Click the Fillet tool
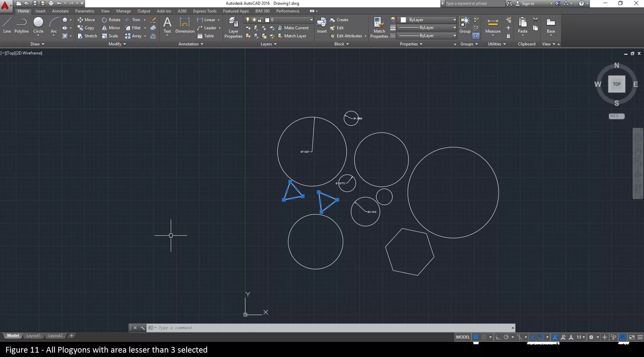This screenshot has width=644, height=357. click(133, 28)
